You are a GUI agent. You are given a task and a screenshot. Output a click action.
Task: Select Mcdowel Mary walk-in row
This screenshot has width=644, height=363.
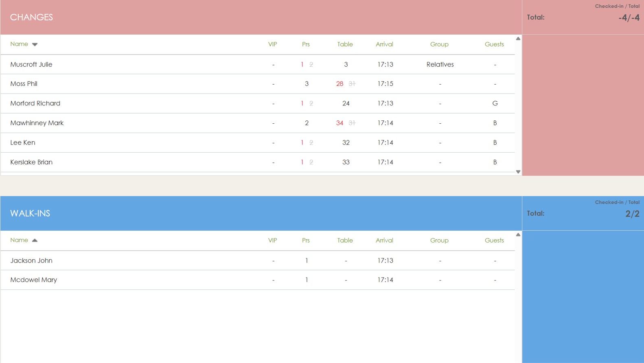coord(33,280)
